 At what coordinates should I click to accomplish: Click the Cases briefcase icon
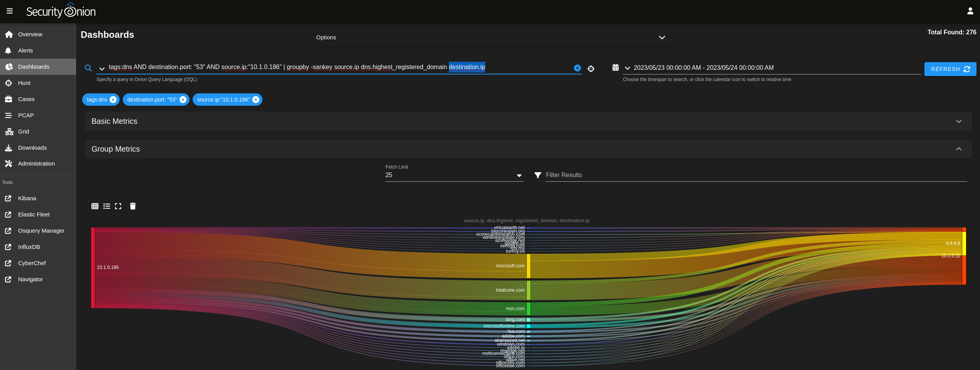tap(8, 99)
